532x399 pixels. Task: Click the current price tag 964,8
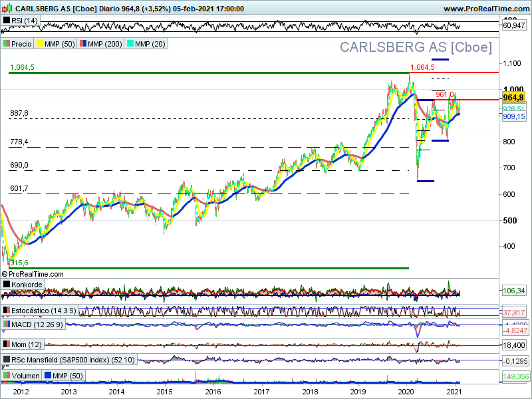coord(513,98)
